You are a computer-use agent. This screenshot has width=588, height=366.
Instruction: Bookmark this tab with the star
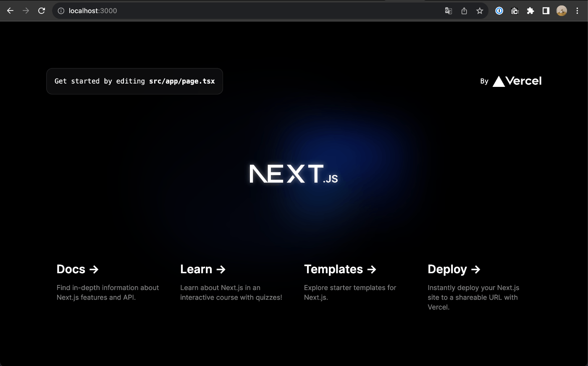tap(480, 11)
